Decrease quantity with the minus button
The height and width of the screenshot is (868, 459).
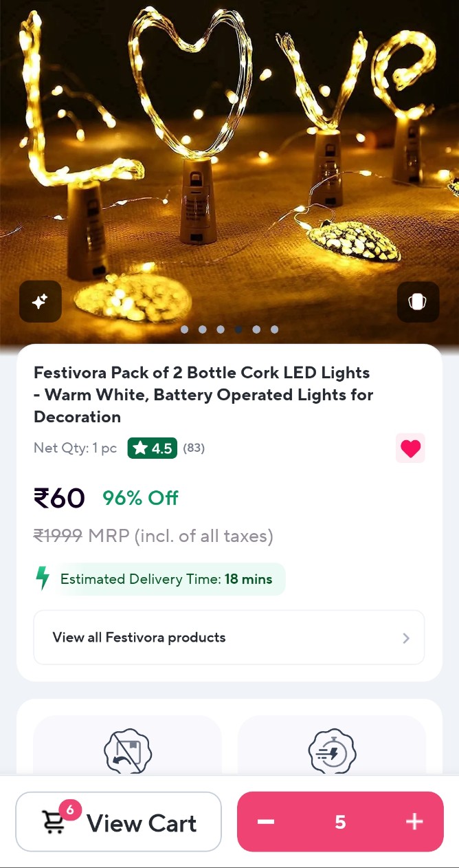[x=266, y=822]
